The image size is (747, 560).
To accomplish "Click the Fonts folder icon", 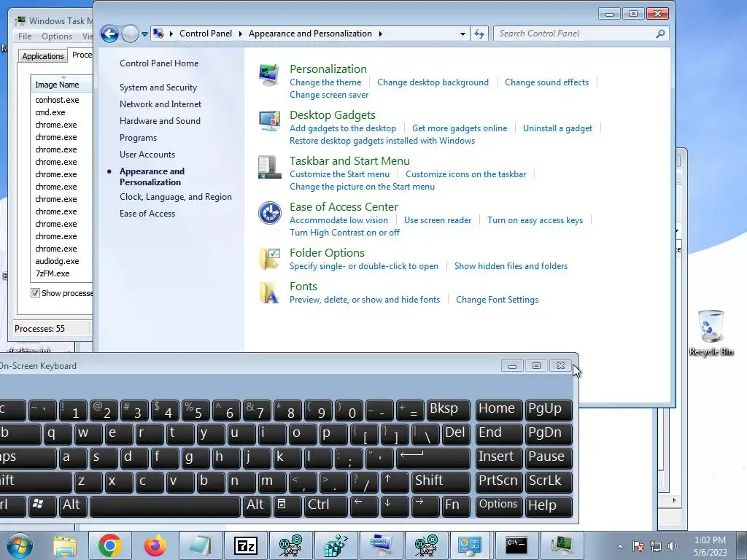I will click(x=270, y=292).
